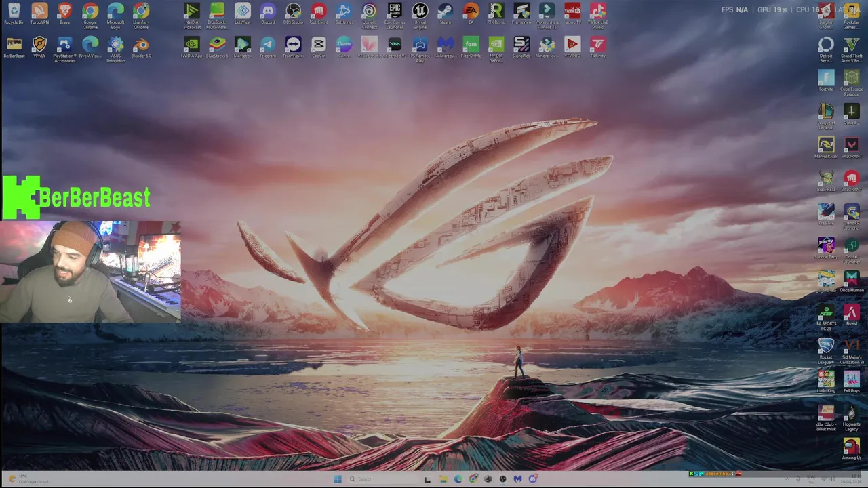Open the VPNLY shield icon

[39, 47]
